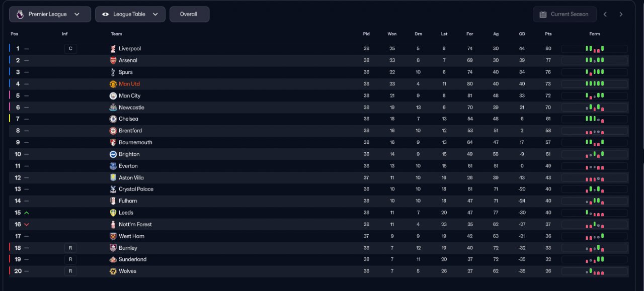This screenshot has height=291, width=644.
Task: Click the Man City crest icon
Action: point(113,95)
